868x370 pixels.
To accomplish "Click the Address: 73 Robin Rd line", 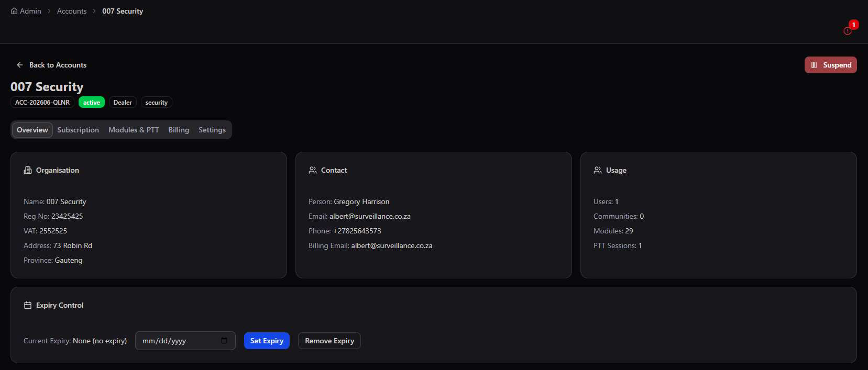I will pos(58,245).
